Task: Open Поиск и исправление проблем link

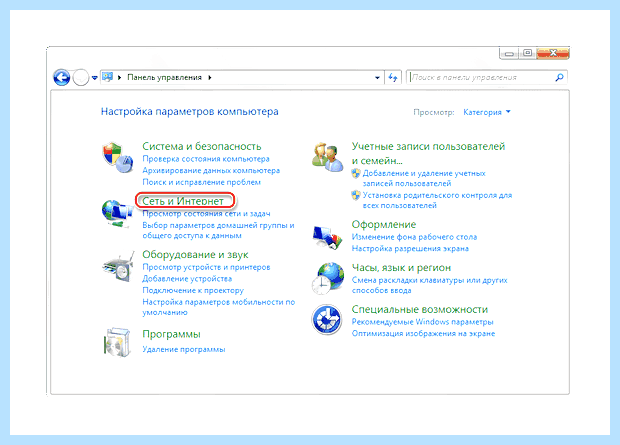Action: [x=202, y=182]
